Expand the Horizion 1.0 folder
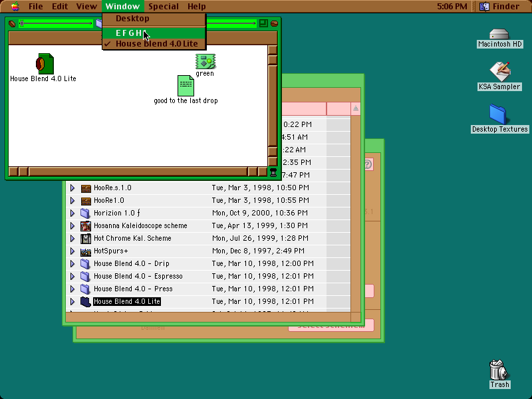Viewport: 532px width, 399px height. click(72, 213)
